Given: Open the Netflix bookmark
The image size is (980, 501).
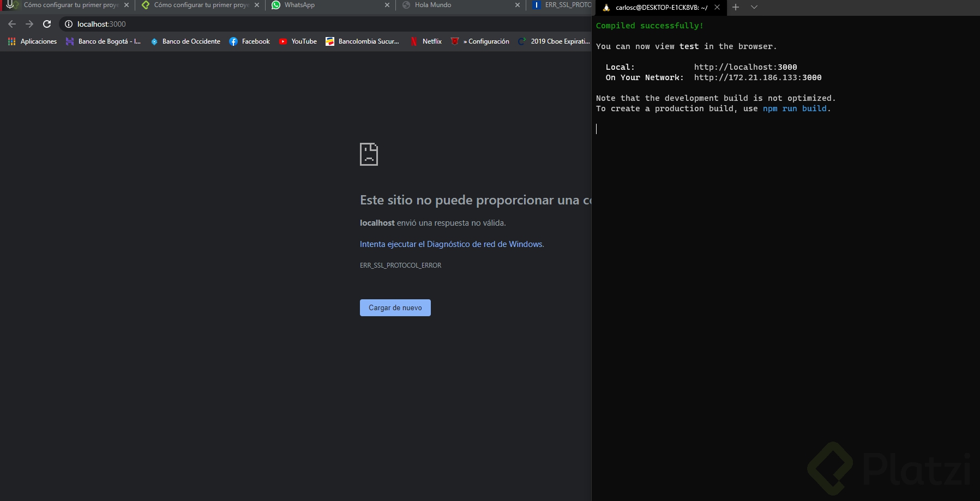Looking at the screenshot, I should coord(426,41).
